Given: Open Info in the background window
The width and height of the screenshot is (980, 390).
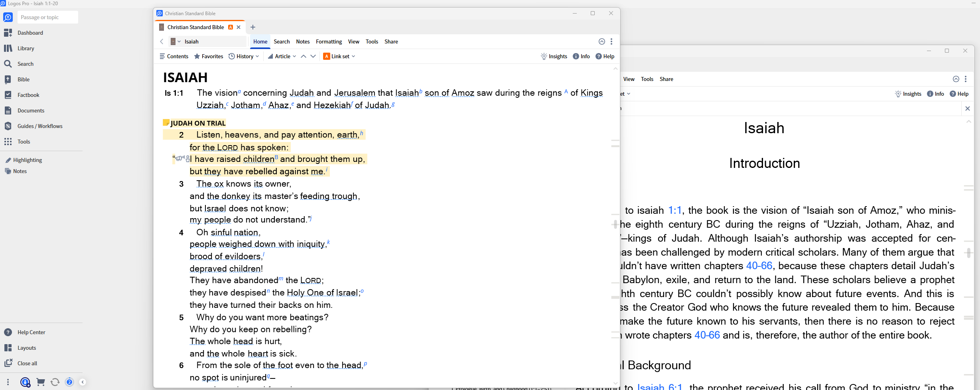Looking at the screenshot, I should click(935, 94).
